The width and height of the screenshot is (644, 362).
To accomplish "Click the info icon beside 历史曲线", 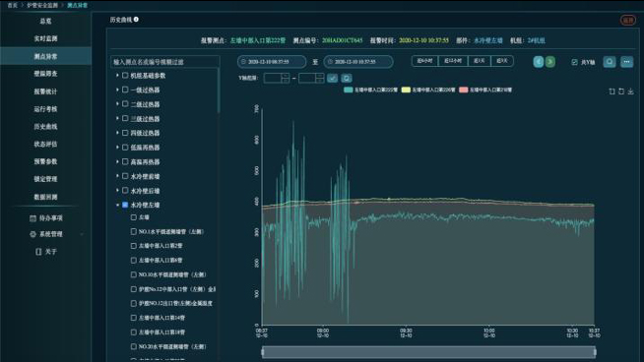I will (x=136, y=20).
